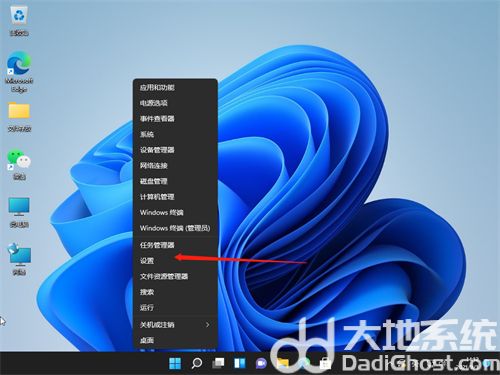Choose 运行 in the context menu
This screenshot has width=500, height=375.
(x=175, y=308)
